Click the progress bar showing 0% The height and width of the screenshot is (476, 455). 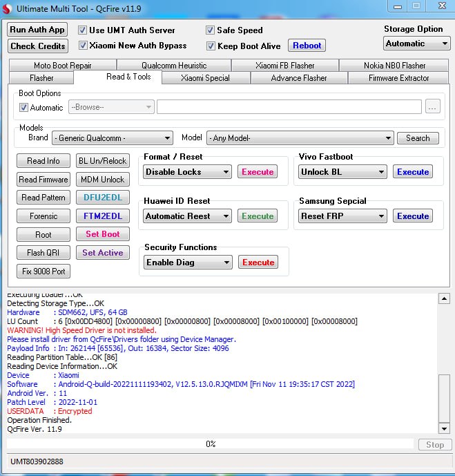210,444
